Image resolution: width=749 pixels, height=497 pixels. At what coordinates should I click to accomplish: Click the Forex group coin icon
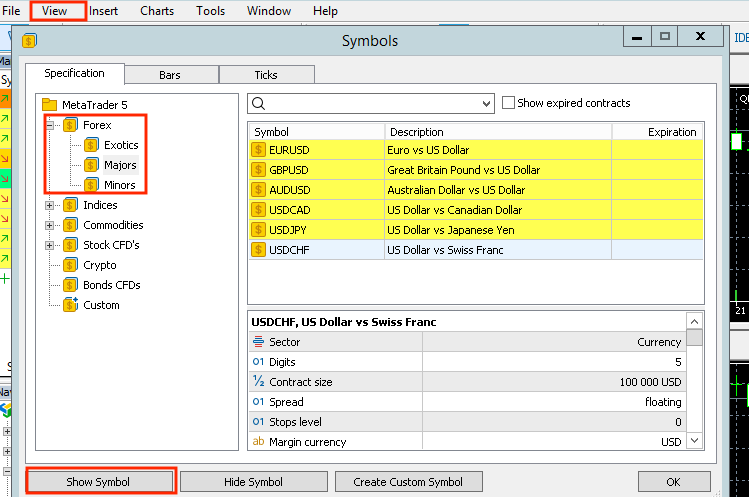70,125
